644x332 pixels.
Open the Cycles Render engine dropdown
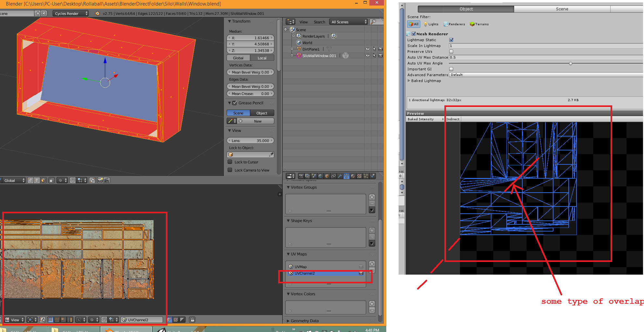(x=70, y=13)
